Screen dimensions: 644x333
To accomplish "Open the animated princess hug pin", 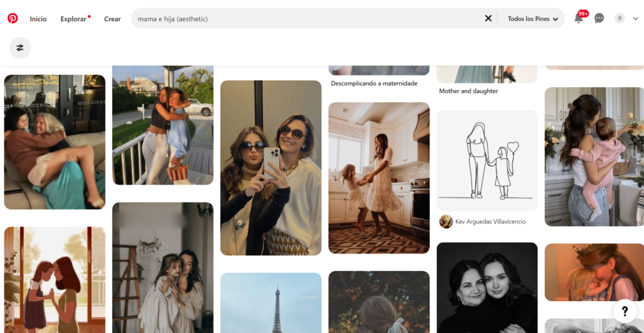I will (594, 272).
